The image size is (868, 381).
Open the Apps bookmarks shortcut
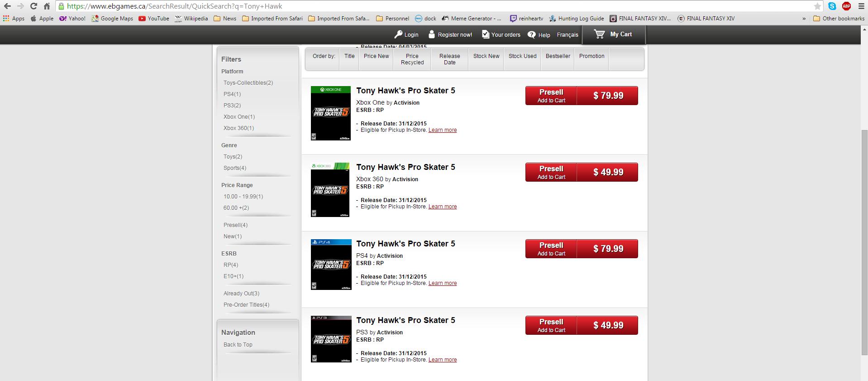coord(14,19)
